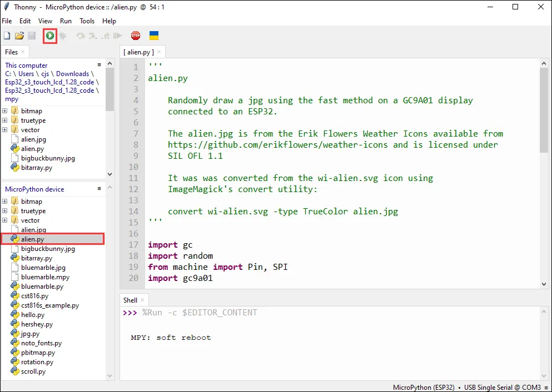Image resolution: width=552 pixels, height=392 pixels.
Task: Click the floppy disk save icon
Action: [x=32, y=36]
